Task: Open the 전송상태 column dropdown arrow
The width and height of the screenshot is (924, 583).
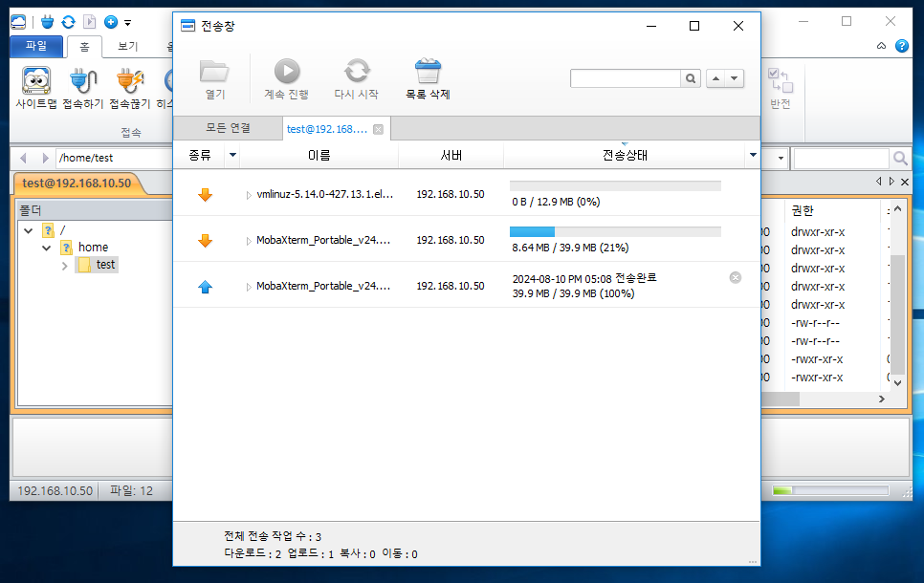Action: pyautogui.click(x=753, y=155)
